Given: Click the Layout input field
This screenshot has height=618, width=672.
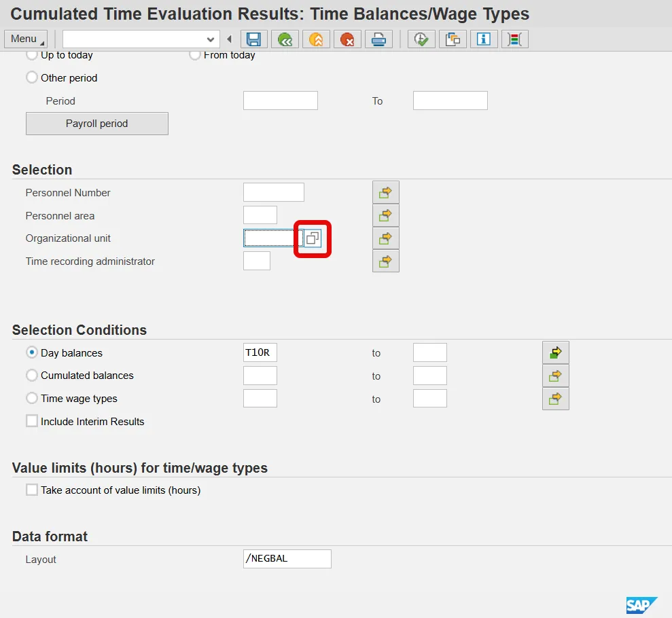Looking at the screenshot, I should [287, 559].
